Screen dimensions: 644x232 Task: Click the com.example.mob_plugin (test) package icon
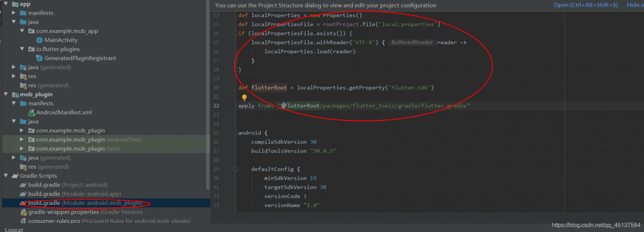[x=32, y=149]
